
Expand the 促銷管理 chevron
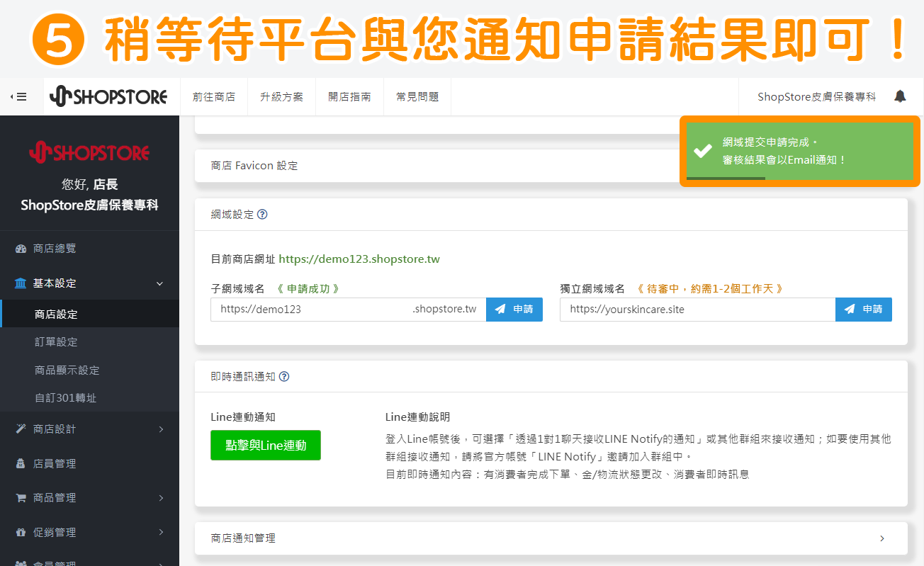tap(161, 533)
